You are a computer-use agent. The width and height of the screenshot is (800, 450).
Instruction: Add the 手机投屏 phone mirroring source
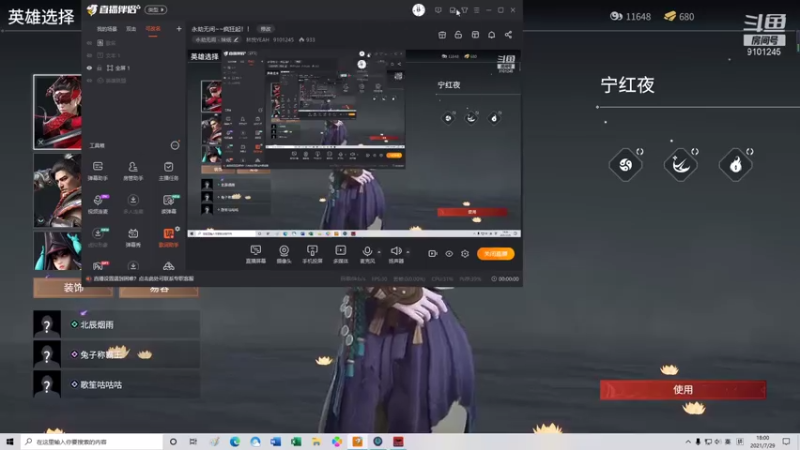[x=312, y=254]
